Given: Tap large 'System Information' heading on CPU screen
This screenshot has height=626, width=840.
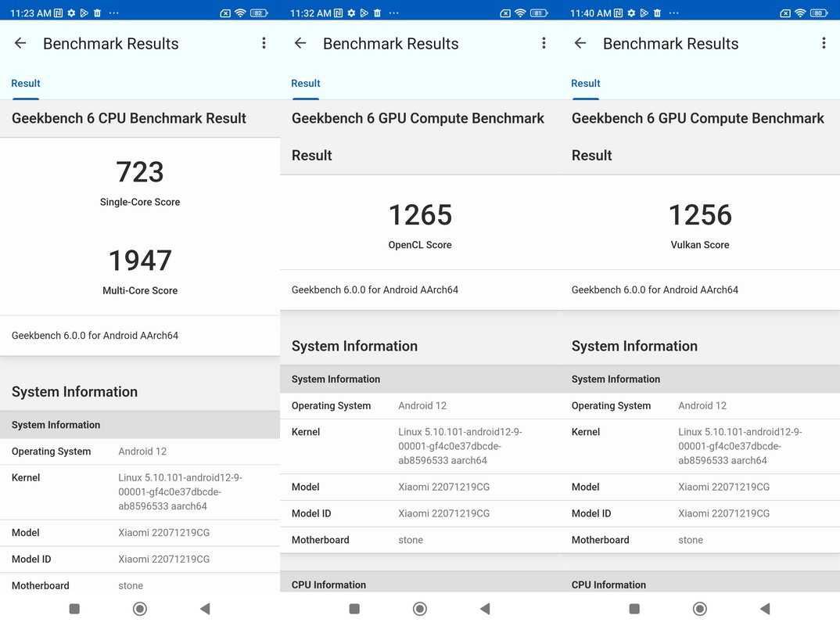Looking at the screenshot, I should 74,392.
